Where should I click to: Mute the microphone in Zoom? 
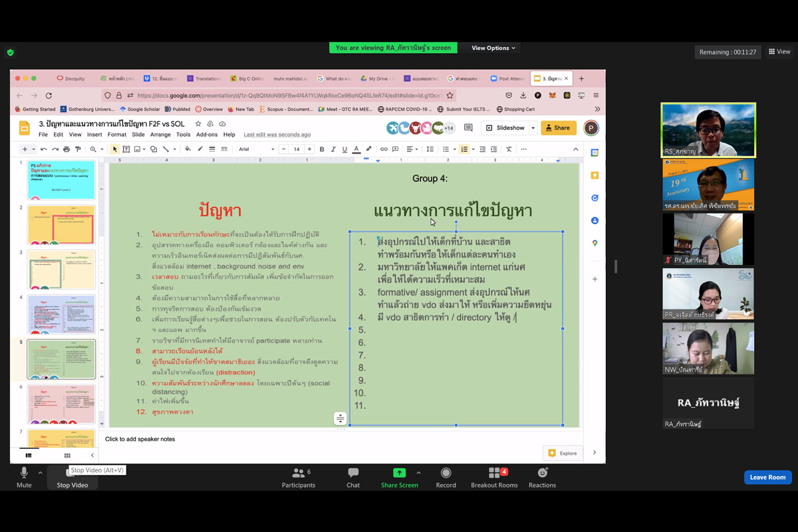(24, 477)
